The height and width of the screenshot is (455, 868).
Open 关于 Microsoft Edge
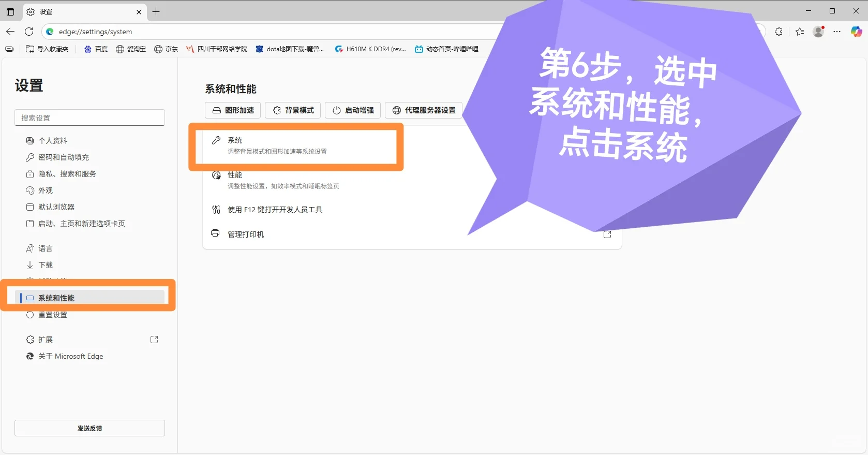(89, 356)
